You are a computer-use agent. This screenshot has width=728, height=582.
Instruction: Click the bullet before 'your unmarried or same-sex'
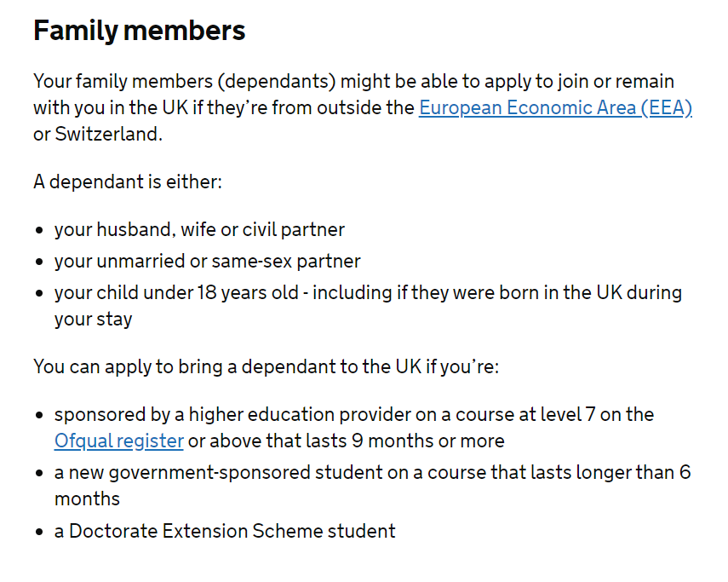coord(39,262)
